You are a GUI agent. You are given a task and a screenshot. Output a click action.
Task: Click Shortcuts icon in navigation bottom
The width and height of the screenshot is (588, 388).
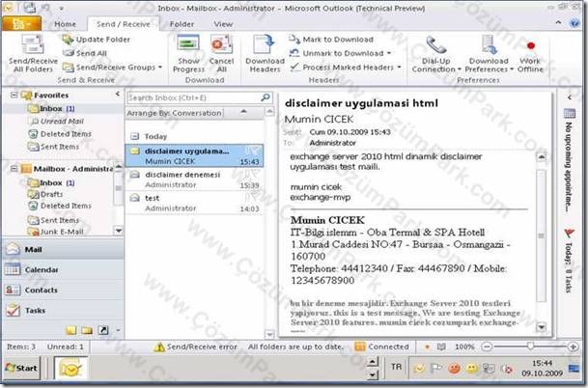coord(103,330)
